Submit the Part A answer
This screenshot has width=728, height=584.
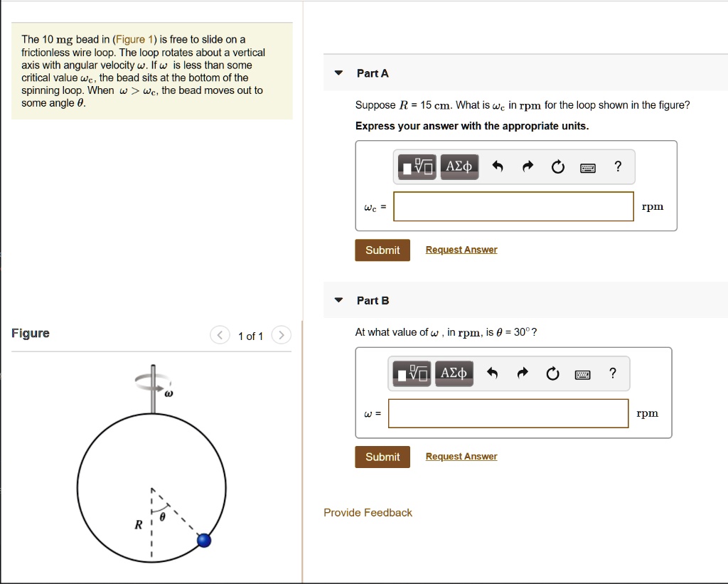point(382,250)
